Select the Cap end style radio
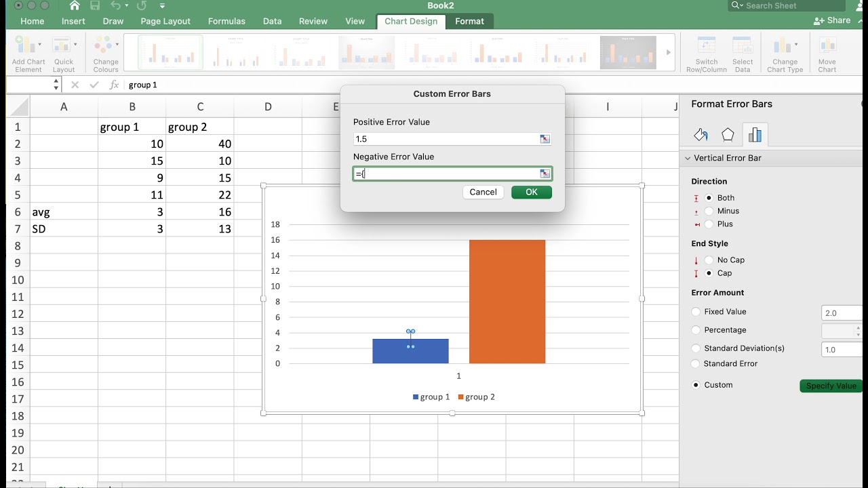 coord(709,273)
